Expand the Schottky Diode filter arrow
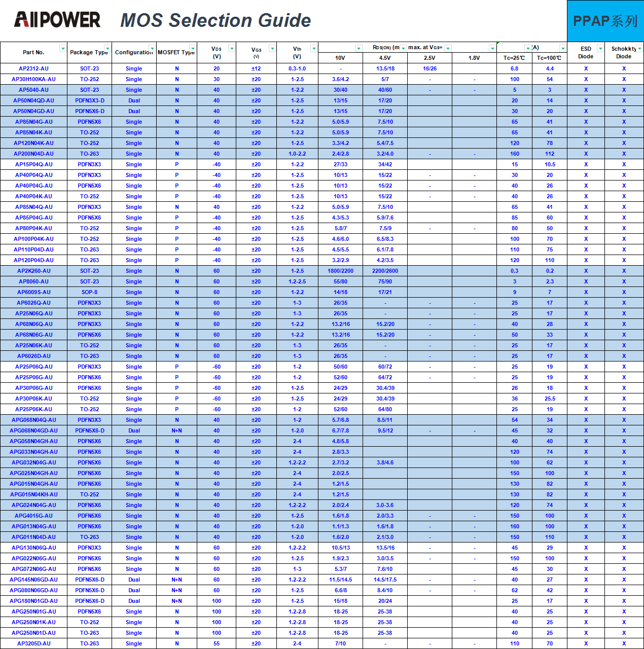 point(639,49)
